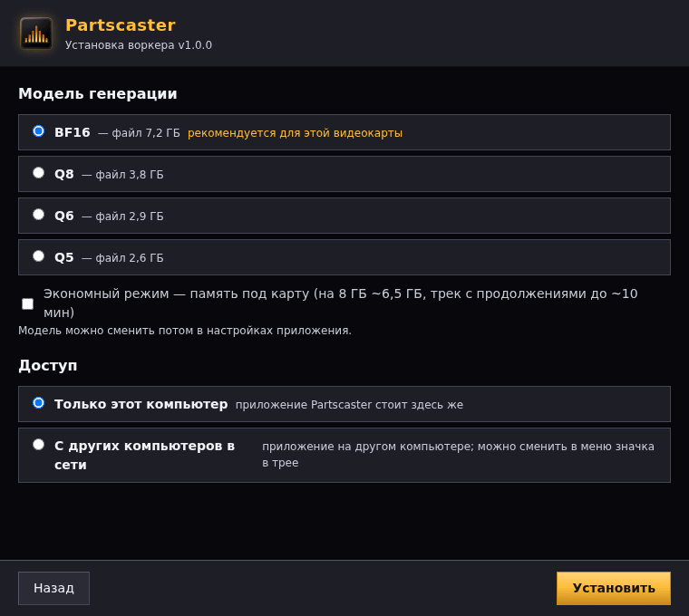Click the Установка воркера v1.0.0 subtitle
The height and width of the screenshot is (616, 689).
[x=139, y=45]
